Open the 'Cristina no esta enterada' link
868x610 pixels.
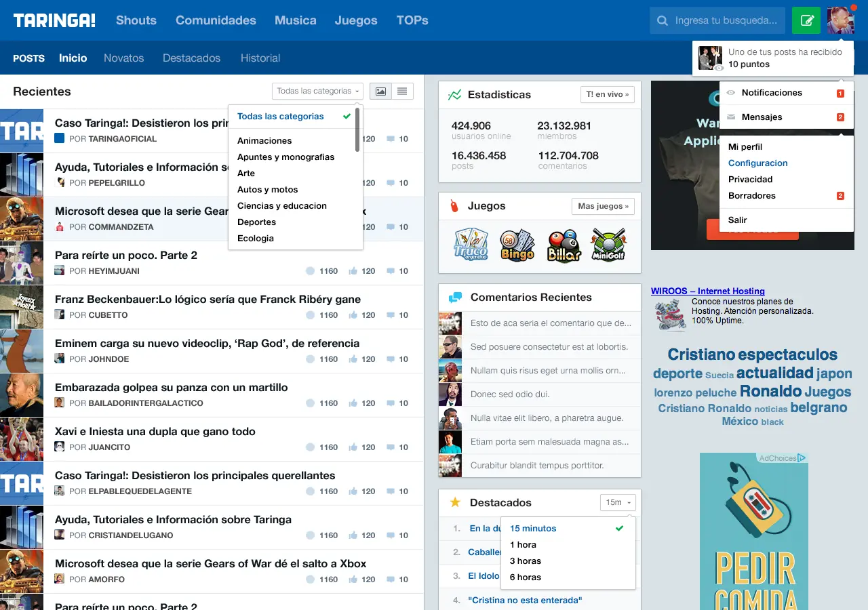click(525, 600)
